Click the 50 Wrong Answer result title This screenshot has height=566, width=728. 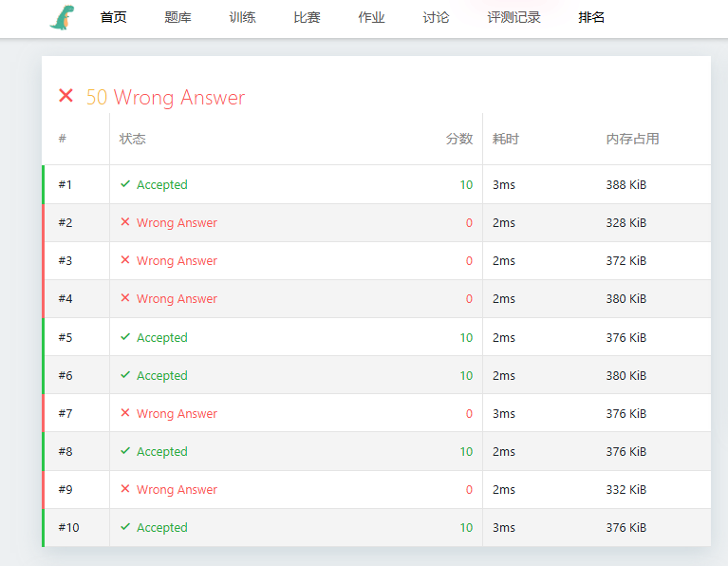pyautogui.click(x=165, y=98)
